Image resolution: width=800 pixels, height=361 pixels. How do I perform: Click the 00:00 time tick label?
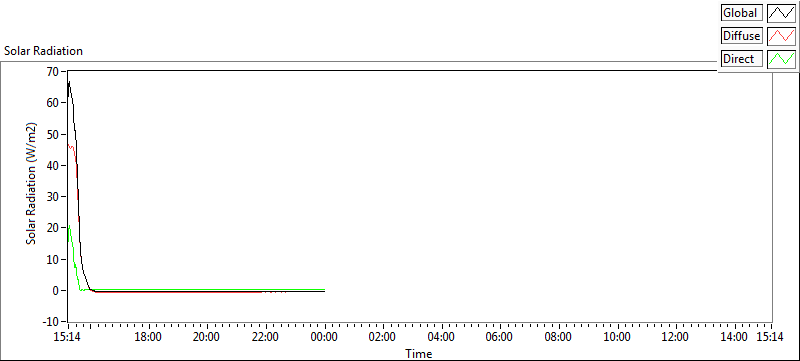(324, 337)
